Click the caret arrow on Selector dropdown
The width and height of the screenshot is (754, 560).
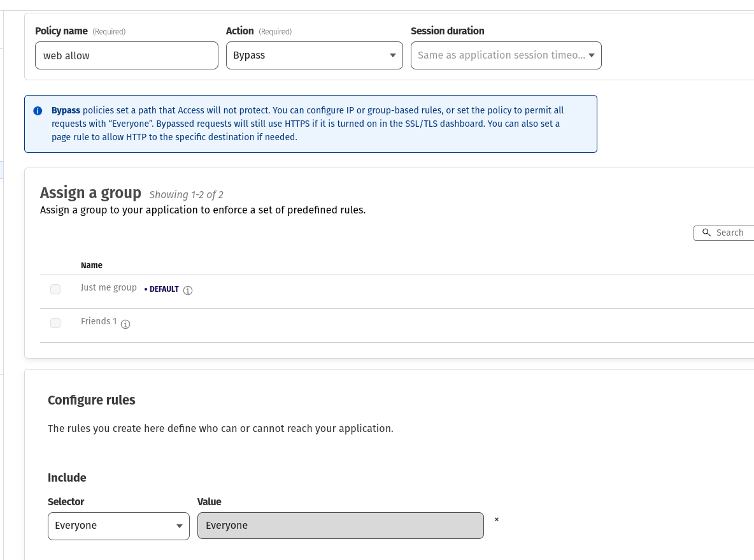point(179,526)
